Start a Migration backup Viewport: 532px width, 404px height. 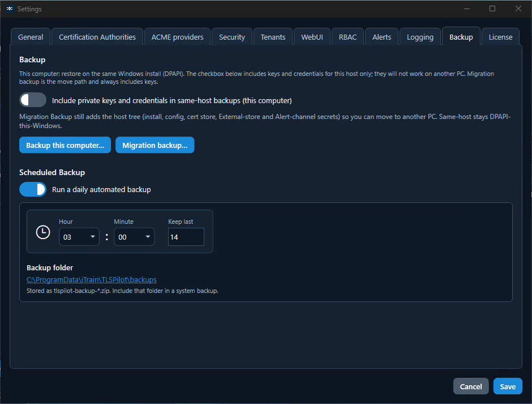coord(155,145)
